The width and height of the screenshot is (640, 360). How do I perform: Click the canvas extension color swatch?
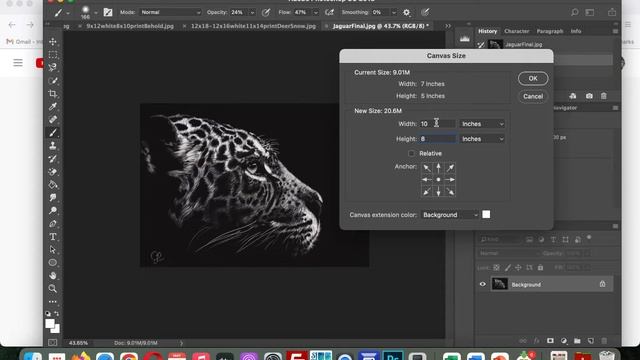[x=486, y=214]
